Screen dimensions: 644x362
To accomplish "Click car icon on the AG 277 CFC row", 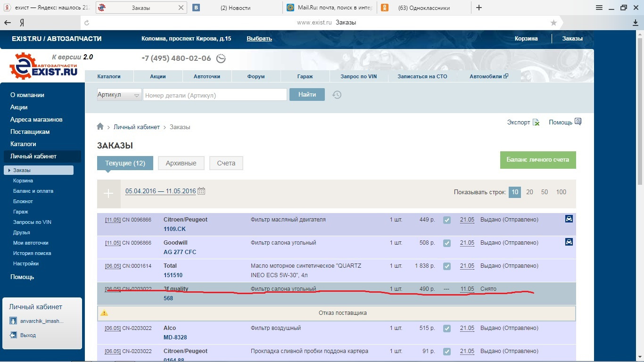I will [x=569, y=242].
